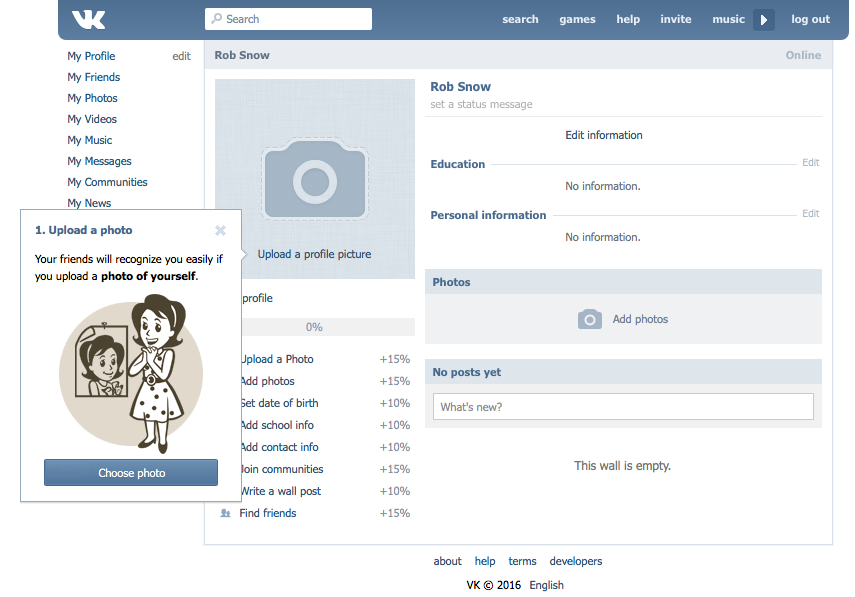Click log out in the header

click(810, 19)
